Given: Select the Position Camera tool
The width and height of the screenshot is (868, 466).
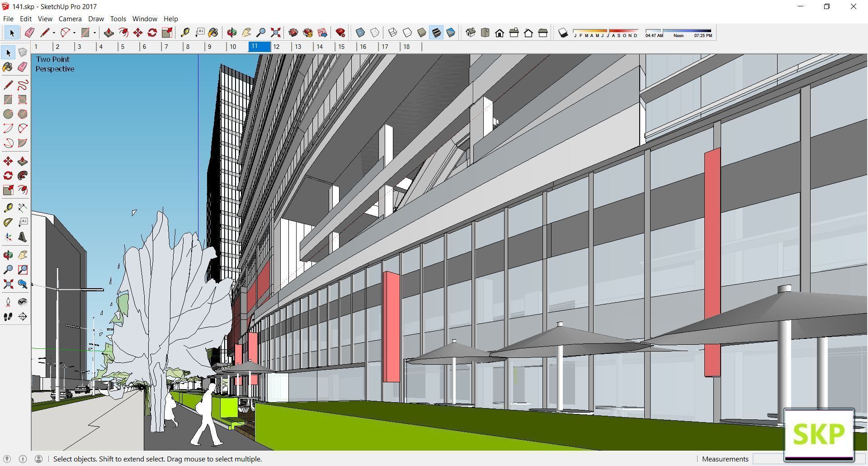Looking at the screenshot, I should (x=8, y=302).
